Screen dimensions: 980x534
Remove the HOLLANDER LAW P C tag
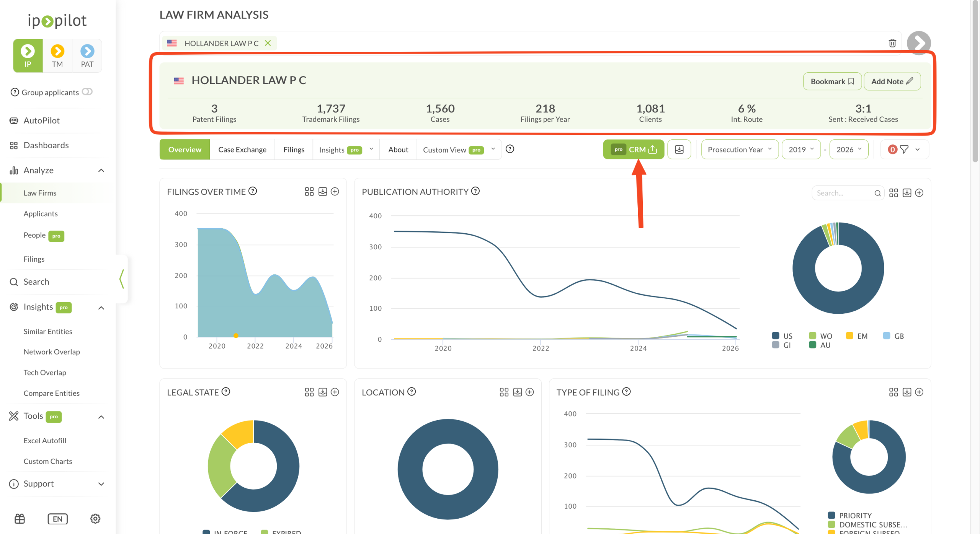pyautogui.click(x=268, y=43)
